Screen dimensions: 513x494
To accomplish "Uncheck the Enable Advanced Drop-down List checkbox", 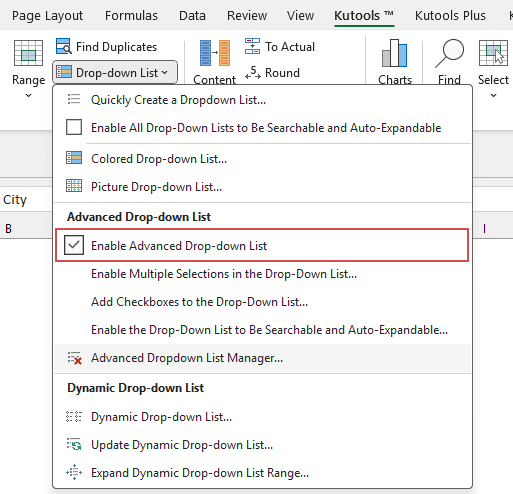I will (74, 245).
